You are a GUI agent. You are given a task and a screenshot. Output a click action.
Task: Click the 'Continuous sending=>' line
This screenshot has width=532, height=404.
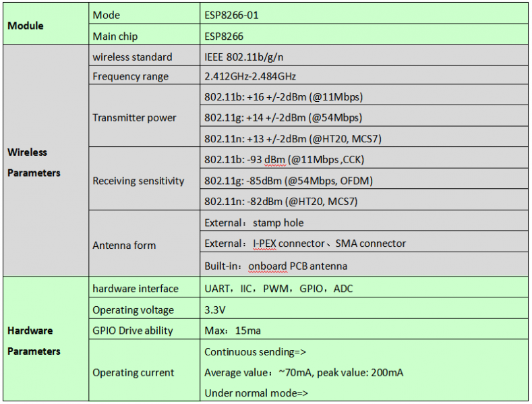pos(255,351)
